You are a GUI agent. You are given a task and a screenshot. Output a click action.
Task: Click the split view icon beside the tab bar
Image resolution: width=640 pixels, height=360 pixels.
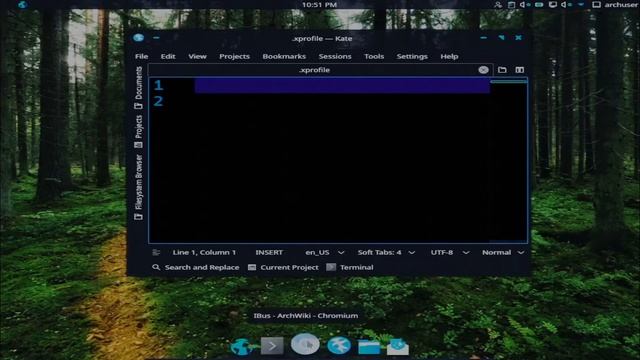coord(519,70)
